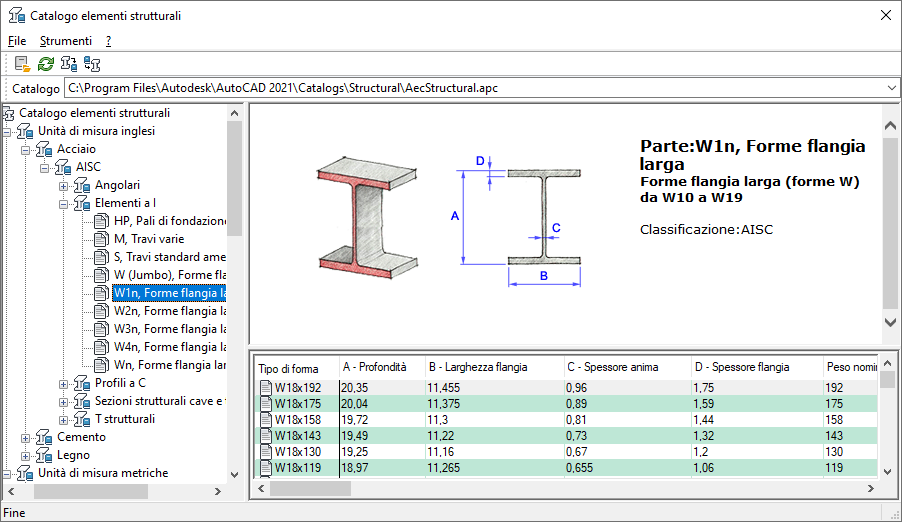This screenshot has width=902, height=522.
Task: Expand the Angolari tree node
Action: point(63,186)
